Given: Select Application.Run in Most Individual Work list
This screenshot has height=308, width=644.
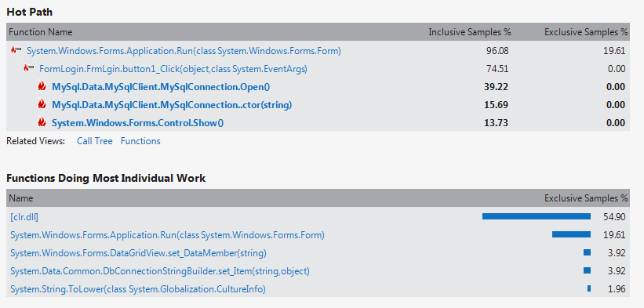Looking at the screenshot, I should [167, 235].
